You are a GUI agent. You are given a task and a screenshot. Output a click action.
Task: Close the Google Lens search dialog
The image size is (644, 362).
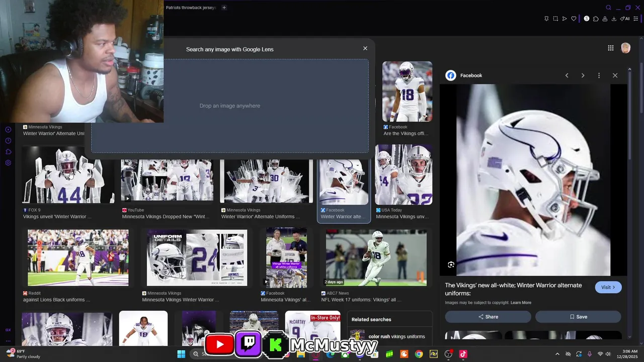tap(365, 48)
